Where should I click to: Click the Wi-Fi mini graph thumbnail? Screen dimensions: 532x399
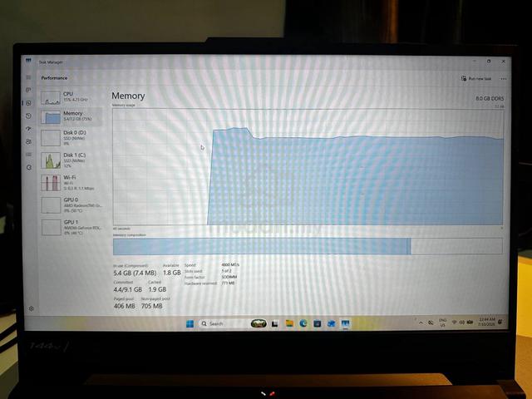51,183
